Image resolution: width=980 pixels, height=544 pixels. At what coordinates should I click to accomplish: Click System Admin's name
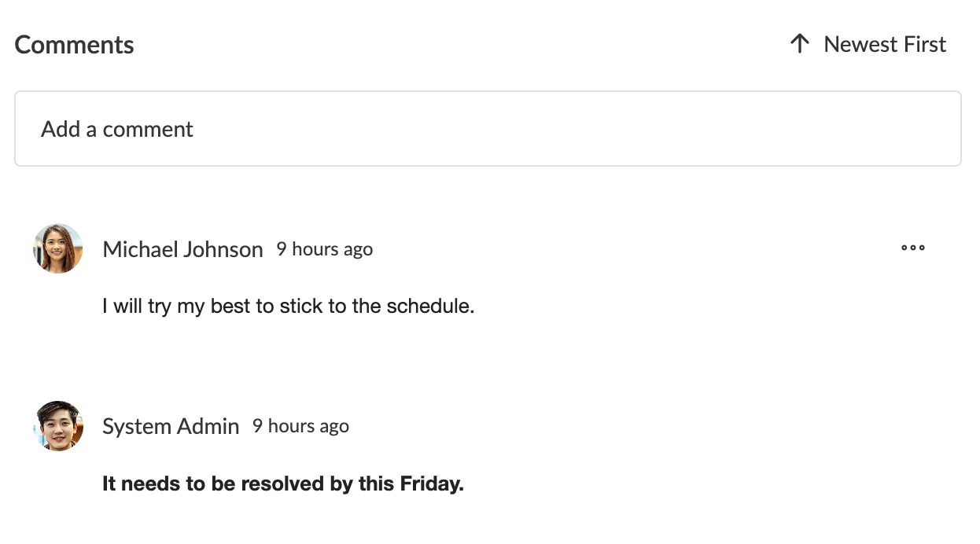pos(171,425)
